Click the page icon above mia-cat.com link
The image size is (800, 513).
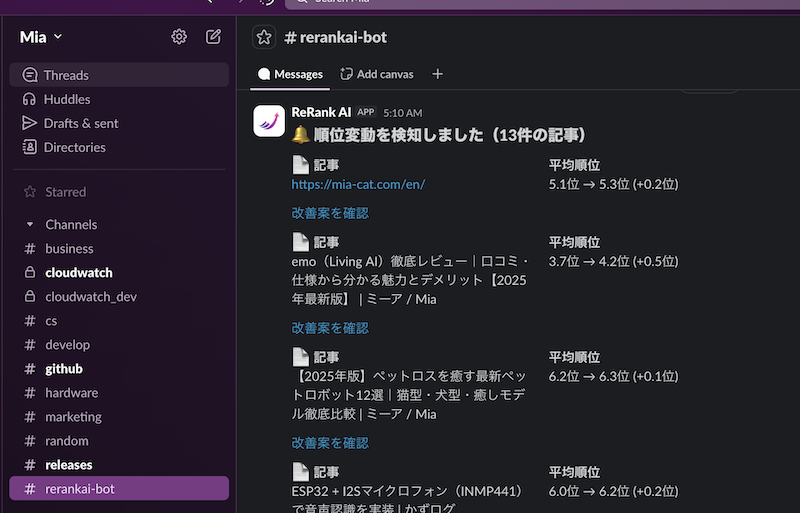pos(301,165)
